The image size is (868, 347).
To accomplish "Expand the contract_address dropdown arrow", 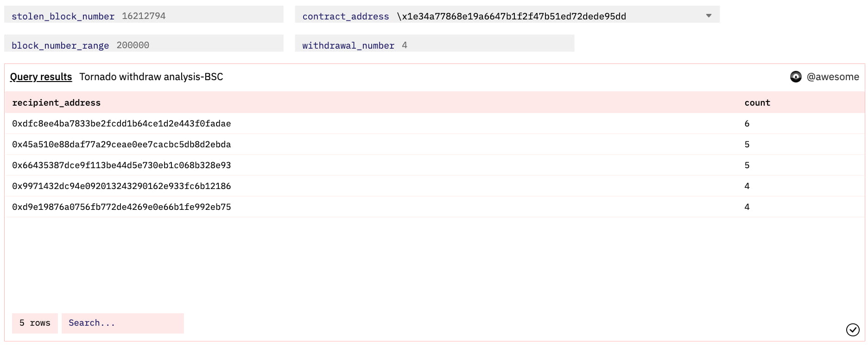I will tap(708, 16).
